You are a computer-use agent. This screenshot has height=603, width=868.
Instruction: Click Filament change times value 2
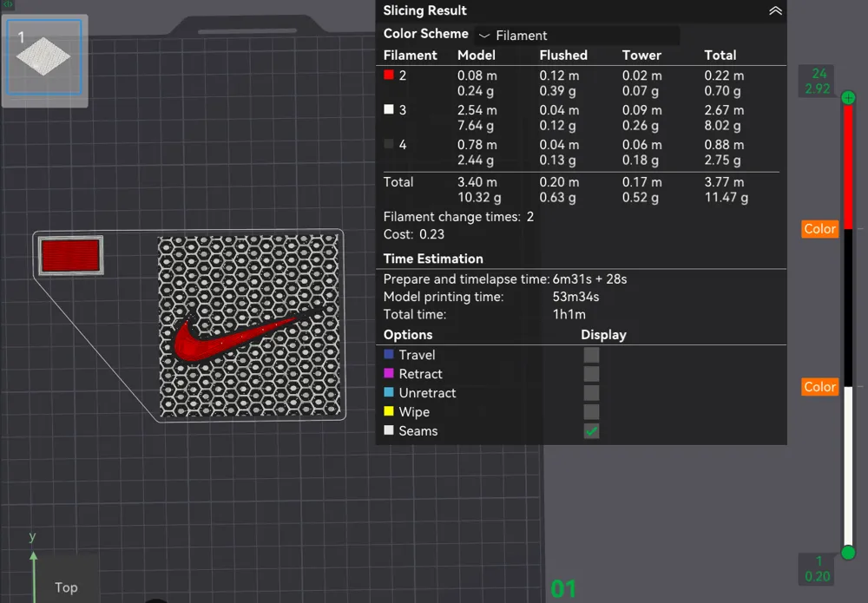pos(529,217)
